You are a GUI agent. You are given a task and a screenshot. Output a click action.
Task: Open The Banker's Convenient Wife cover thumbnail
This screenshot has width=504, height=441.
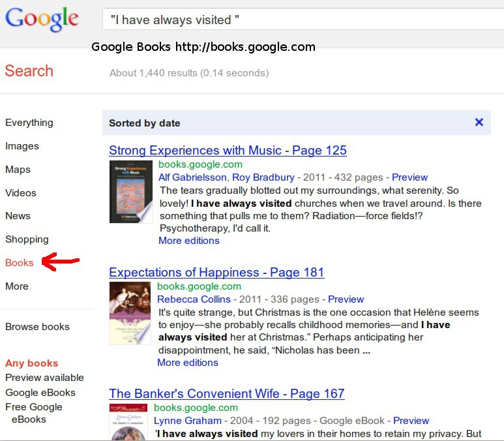coord(128,422)
